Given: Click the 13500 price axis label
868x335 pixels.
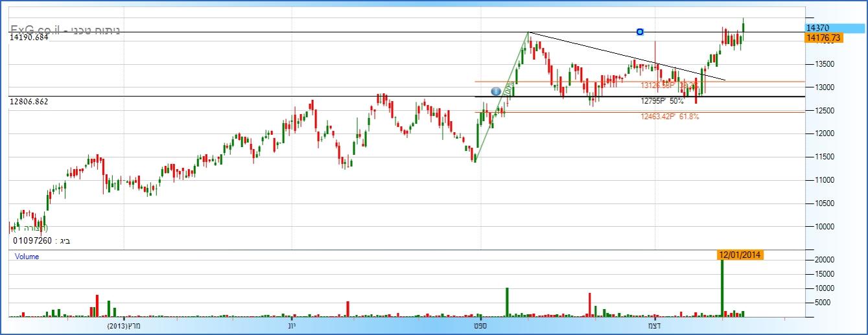Looking at the screenshot, I should pos(817,64).
